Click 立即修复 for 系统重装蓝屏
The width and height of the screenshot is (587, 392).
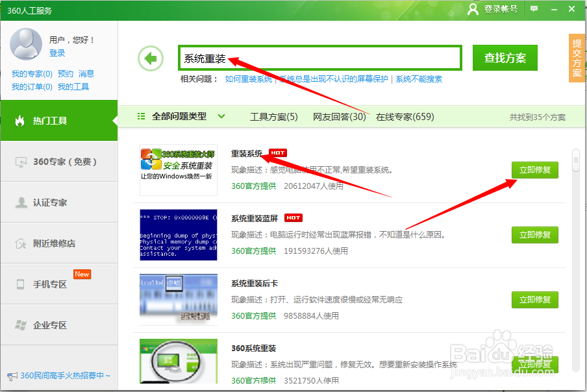(535, 235)
